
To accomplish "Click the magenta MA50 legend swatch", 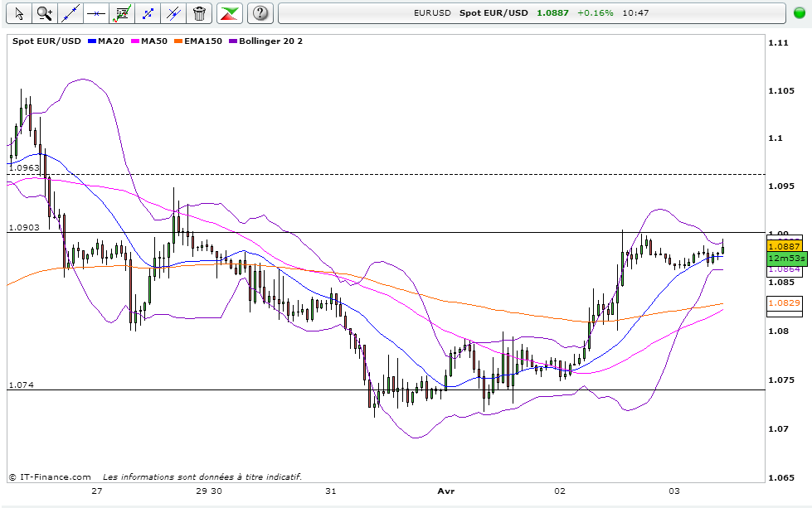I will pos(135,41).
